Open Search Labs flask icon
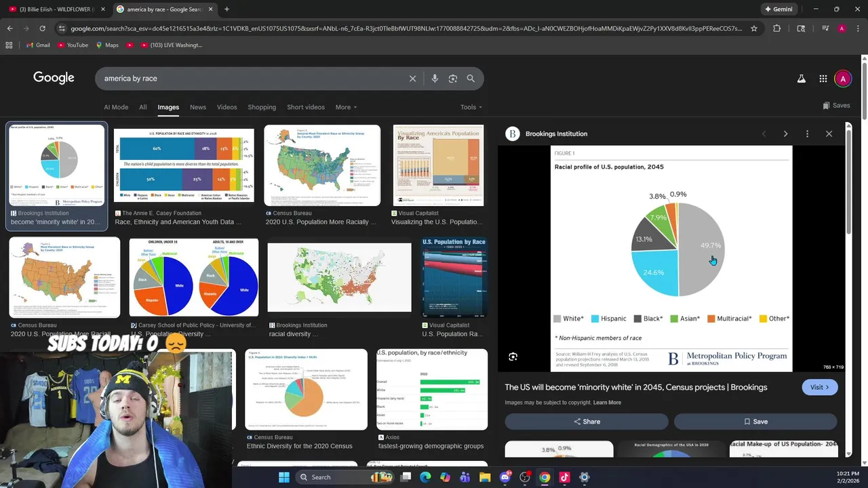 click(802, 79)
